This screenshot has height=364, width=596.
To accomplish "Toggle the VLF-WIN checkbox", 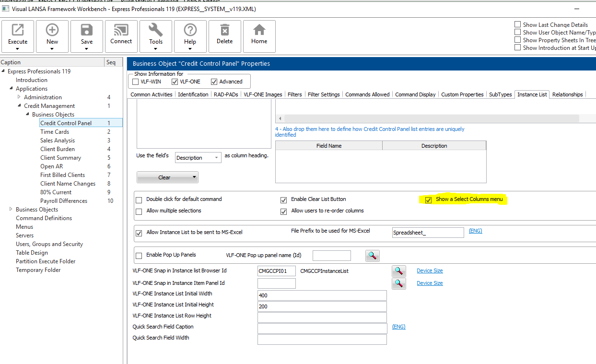I will click(136, 82).
